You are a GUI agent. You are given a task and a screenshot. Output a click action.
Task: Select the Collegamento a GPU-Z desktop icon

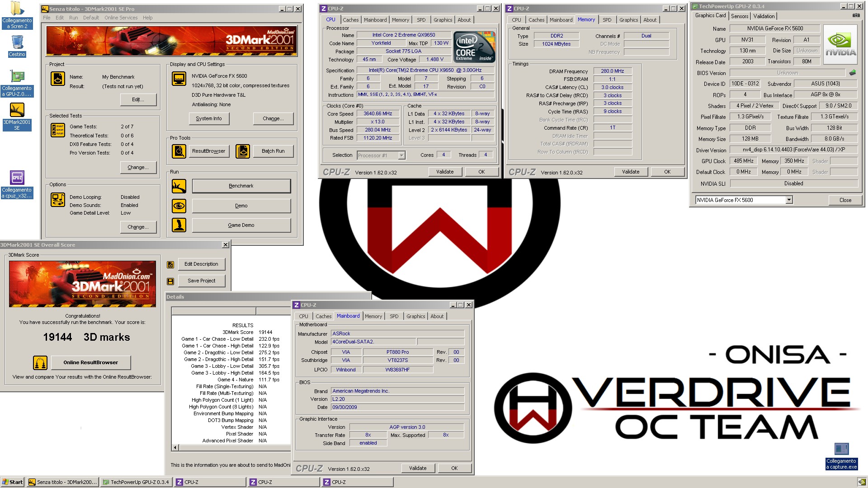17,84
